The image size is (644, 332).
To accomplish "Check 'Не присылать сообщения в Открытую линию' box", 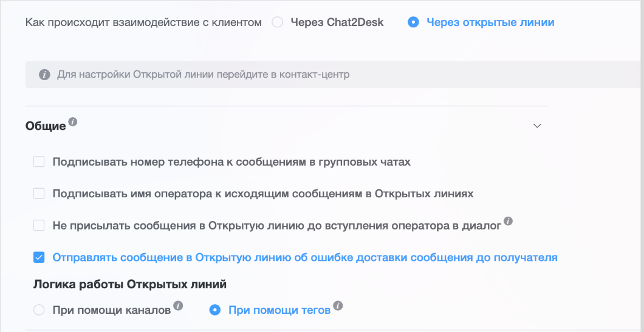I will click(39, 225).
